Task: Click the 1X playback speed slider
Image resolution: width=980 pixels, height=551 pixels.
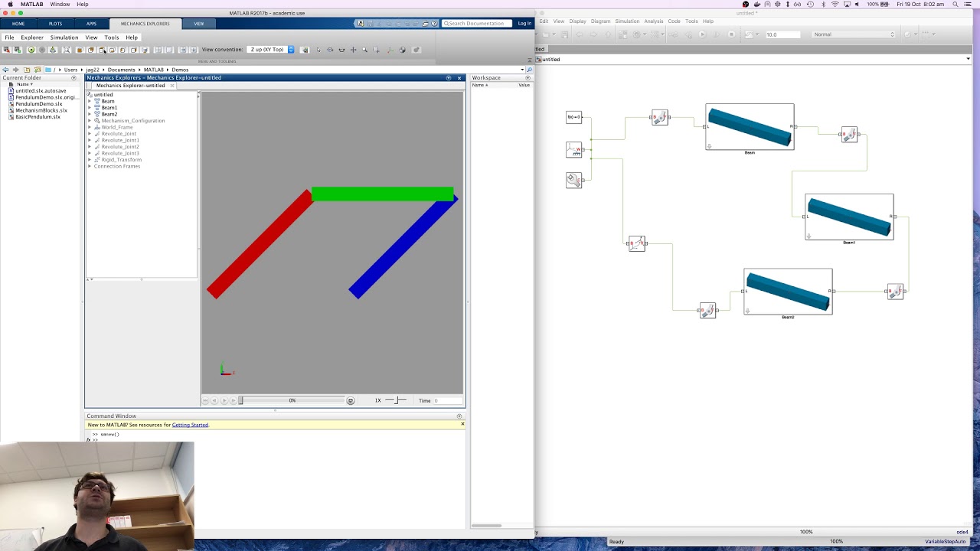Action: 396,400
